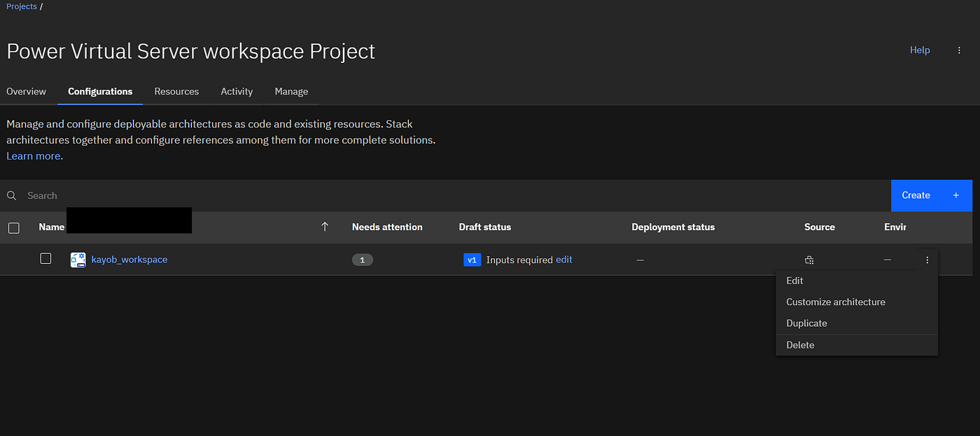Choose Customize architecture menu option
This screenshot has height=436, width=980.
click(x=857, y=302)
